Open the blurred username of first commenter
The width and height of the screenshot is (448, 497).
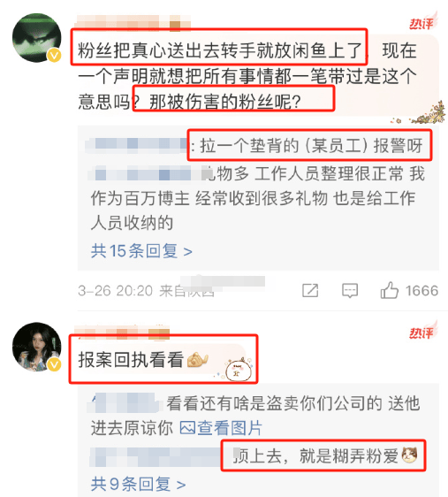tap(133, 22)
